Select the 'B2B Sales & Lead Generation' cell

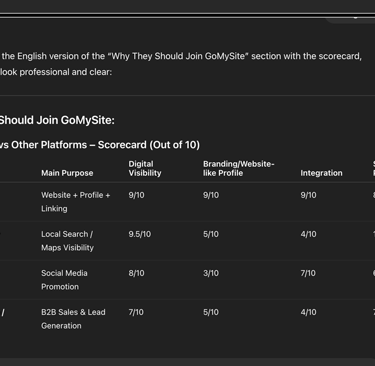click(x=73, y=319)
